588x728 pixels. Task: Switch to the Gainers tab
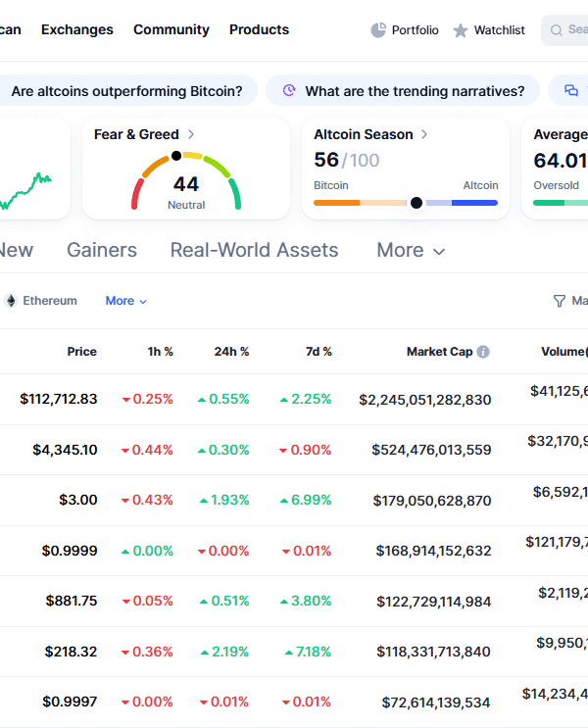click(102, 250)
